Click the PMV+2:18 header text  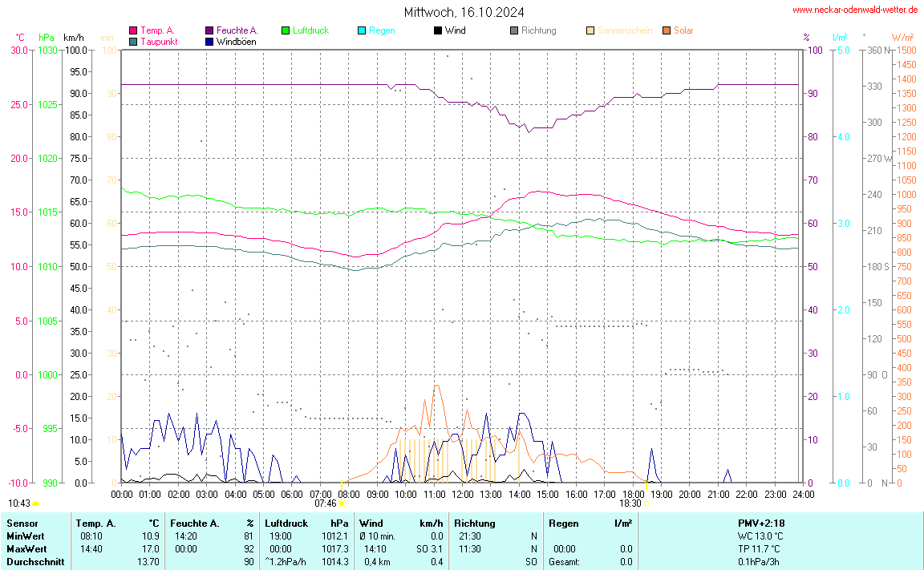click(761, 523)
